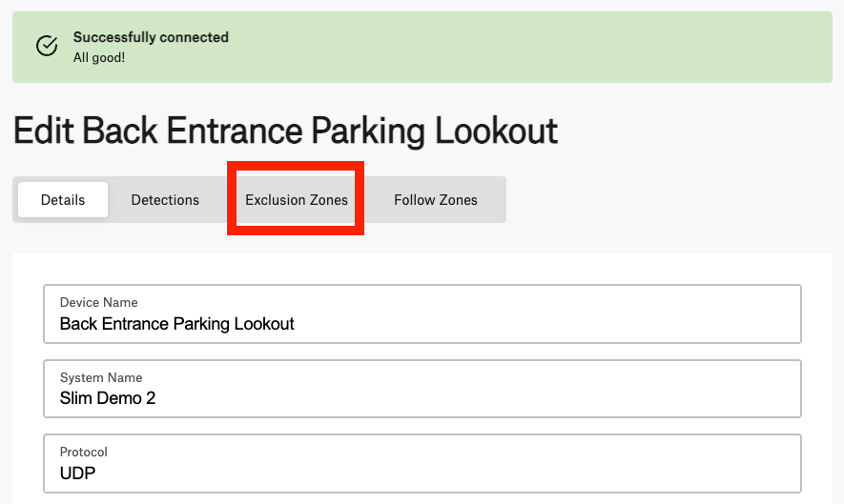The width and height of the screenshot is (844, 504).
Task: Click the Edit Back Entrance Parking Lookout heading
Action: pyautogui.click(x=285, y=131)
